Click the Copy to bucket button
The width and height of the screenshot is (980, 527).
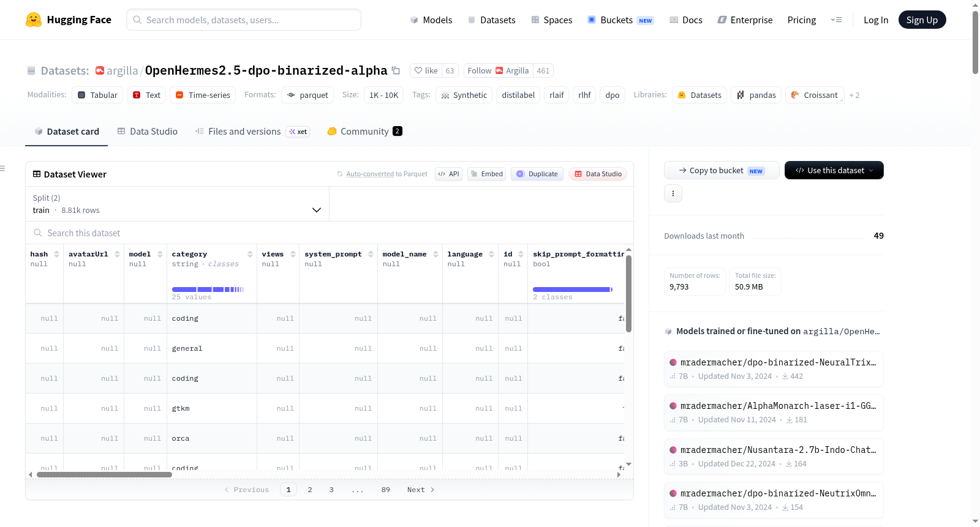pyautogui.click(x=722, y=170)
